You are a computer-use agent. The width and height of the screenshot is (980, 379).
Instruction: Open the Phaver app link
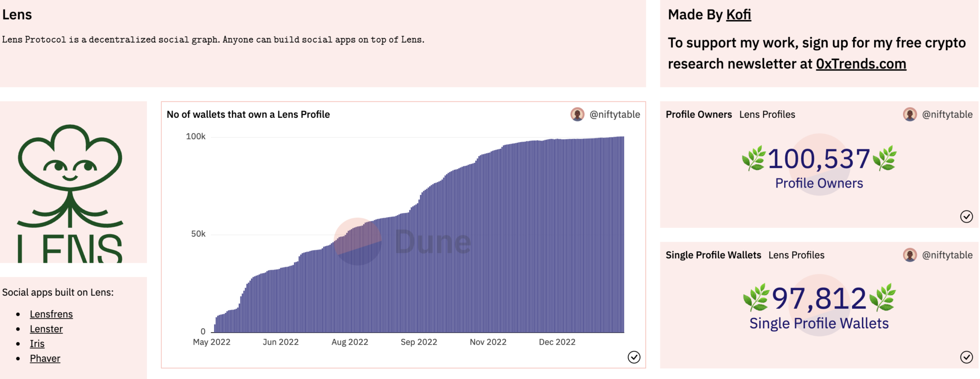tap(45, 358)
